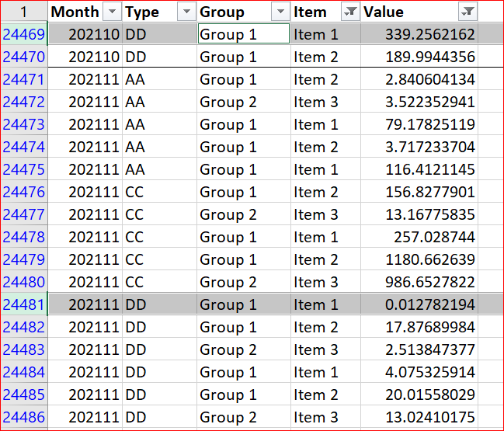Select the Item 3 cell in row 24480
Viewport: 504px width, 431px height.
tap(326, 282)
